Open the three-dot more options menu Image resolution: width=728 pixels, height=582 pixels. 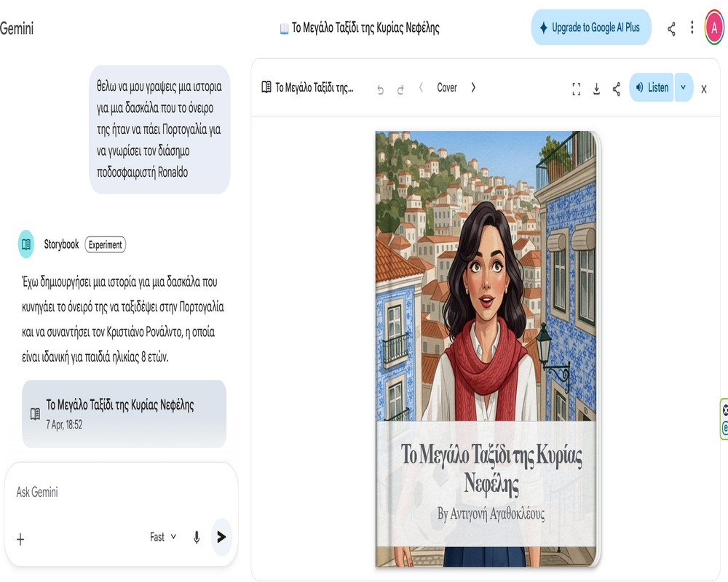click(x=692, y=28)
